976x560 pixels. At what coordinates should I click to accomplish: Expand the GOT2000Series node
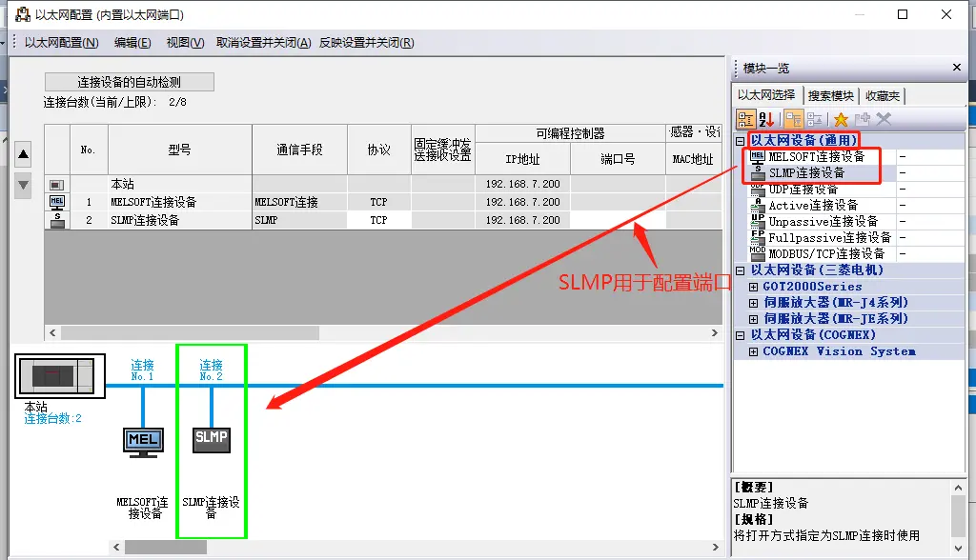(753, 287)
